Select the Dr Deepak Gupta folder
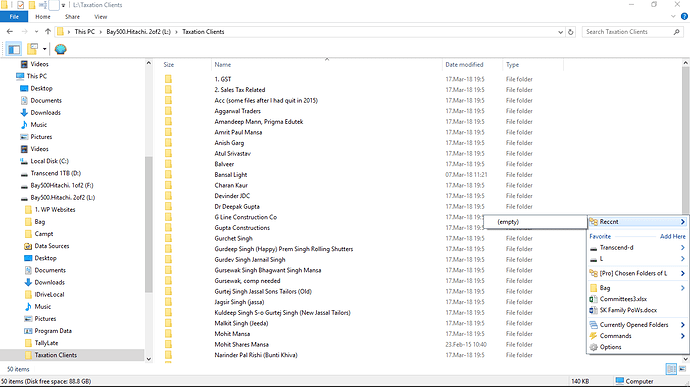The image size is (690, 387). pyautogui.click(x=237, y=206)
